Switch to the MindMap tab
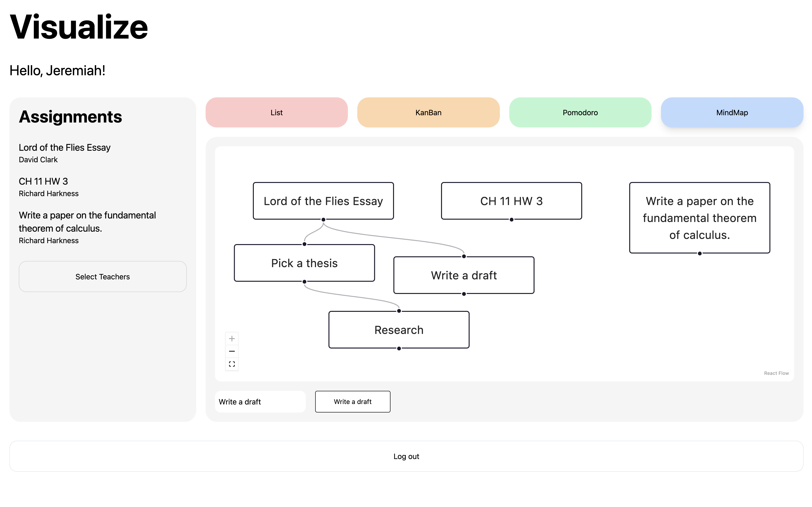The image size is (812, 507). (732, 112)
